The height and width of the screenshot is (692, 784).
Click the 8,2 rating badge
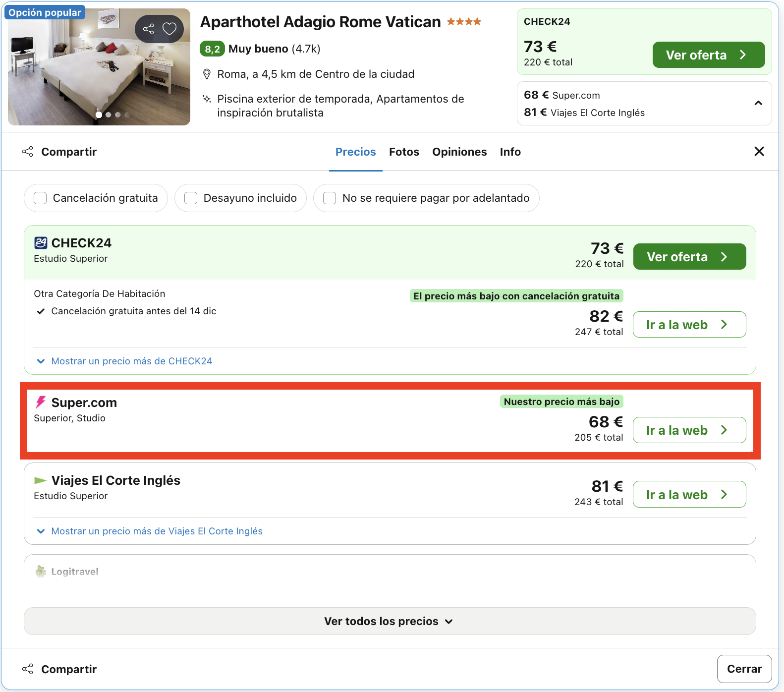[x=212, y=49]
